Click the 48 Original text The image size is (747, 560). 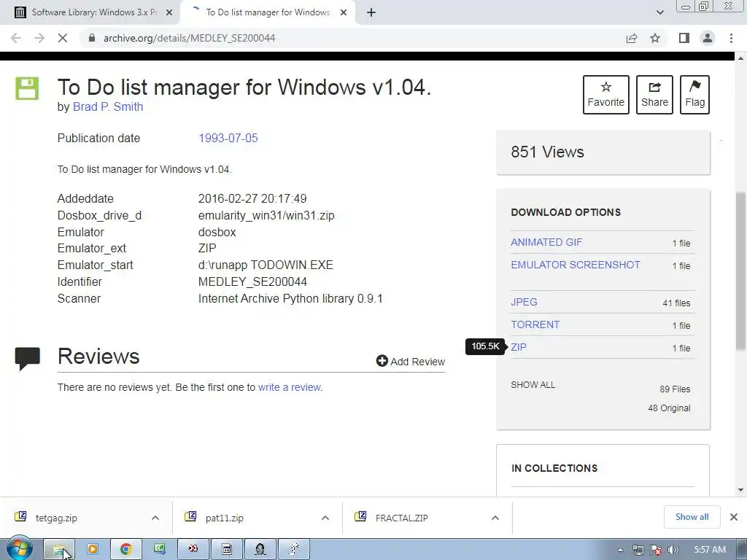669,408
